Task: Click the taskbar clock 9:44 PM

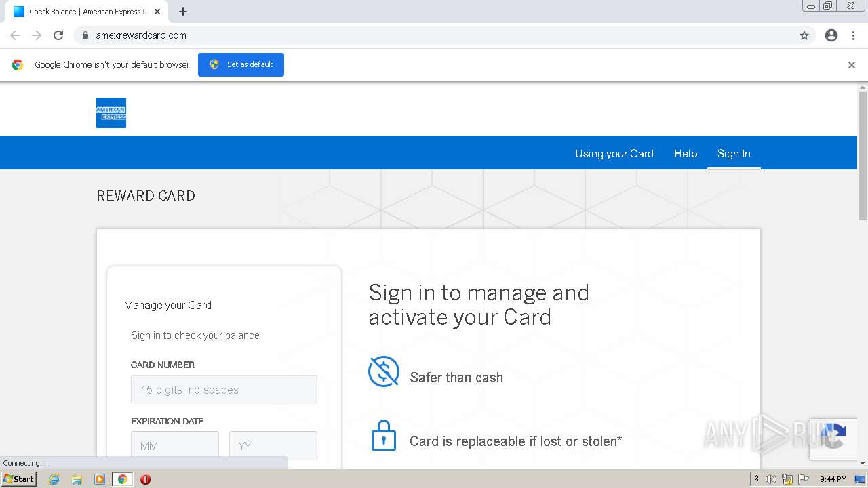Action: (833, 479)
